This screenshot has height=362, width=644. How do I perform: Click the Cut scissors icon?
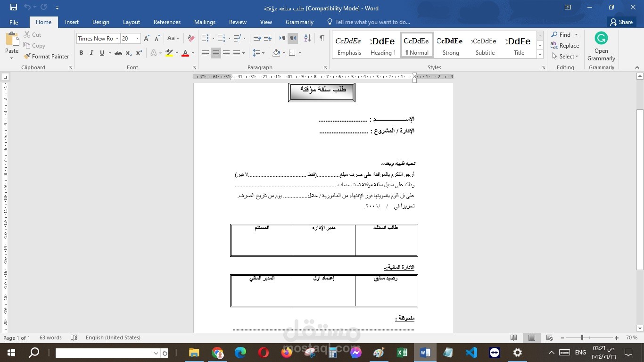(27, 35)
